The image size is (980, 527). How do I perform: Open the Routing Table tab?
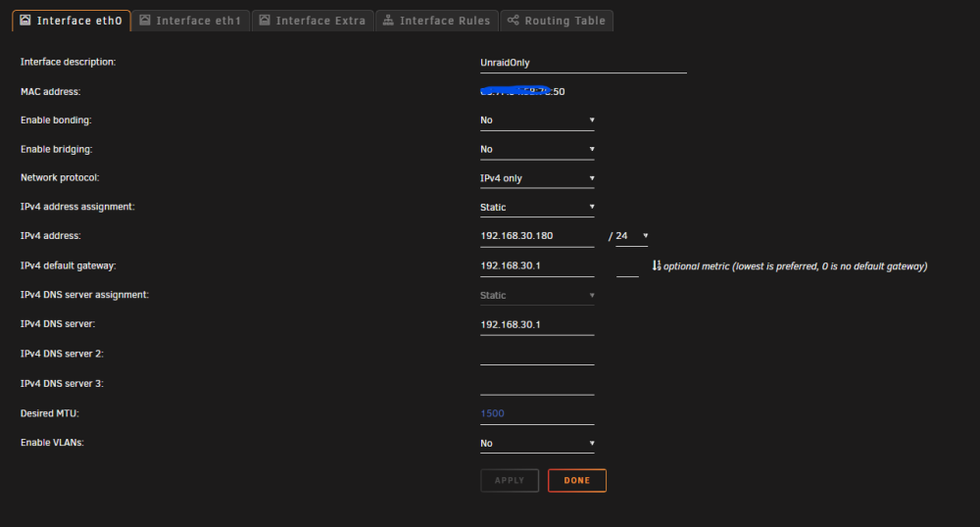(x=557, y=21)
